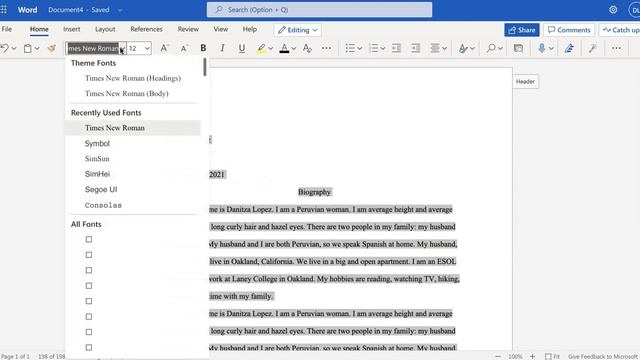Expand highlight color dropdown arrow
The height and width of the screenshot is (360, 640).
[271, 49]
